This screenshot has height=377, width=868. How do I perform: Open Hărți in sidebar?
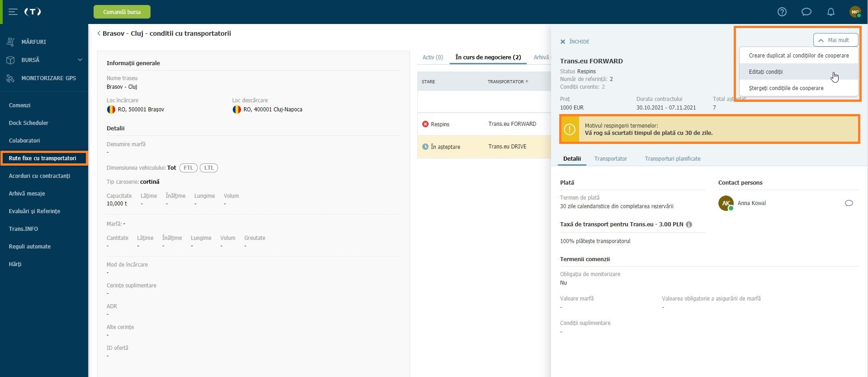(15, 264)
